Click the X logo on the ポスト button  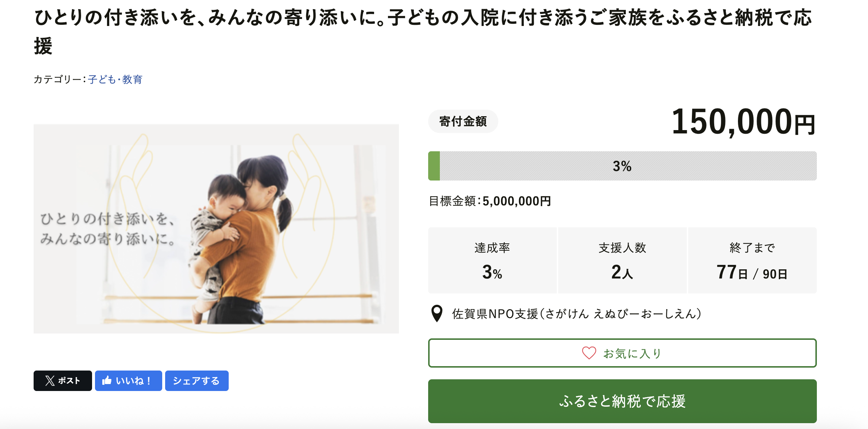(x=50, y=381)
